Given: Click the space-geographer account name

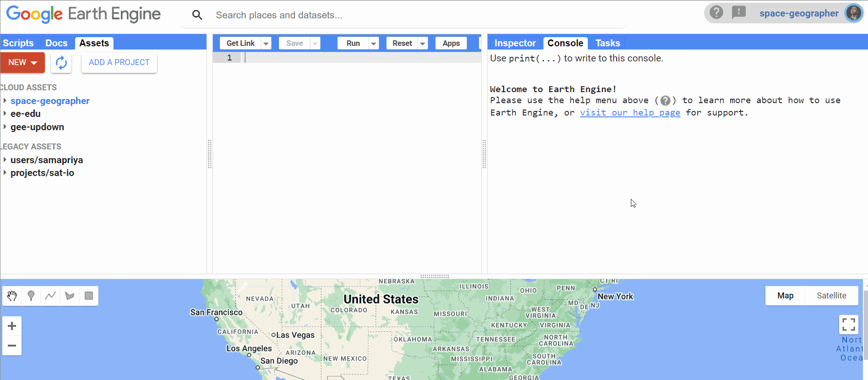Looking at the screenshot, I should 799,13.
